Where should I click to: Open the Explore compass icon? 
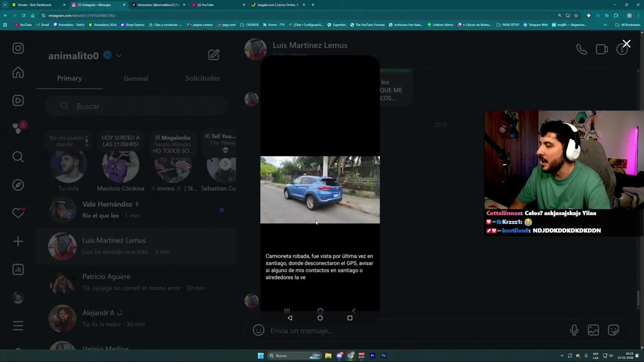(x=18, y=185)
